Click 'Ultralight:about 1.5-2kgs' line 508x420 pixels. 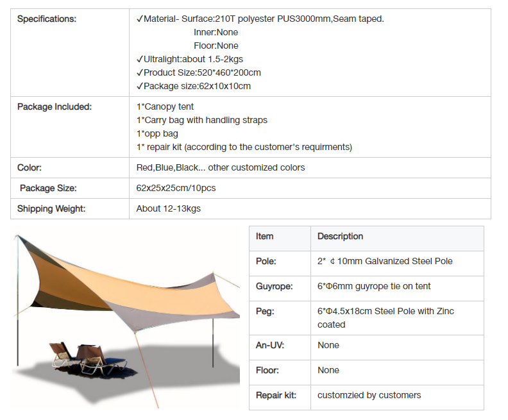click(189, 59)
